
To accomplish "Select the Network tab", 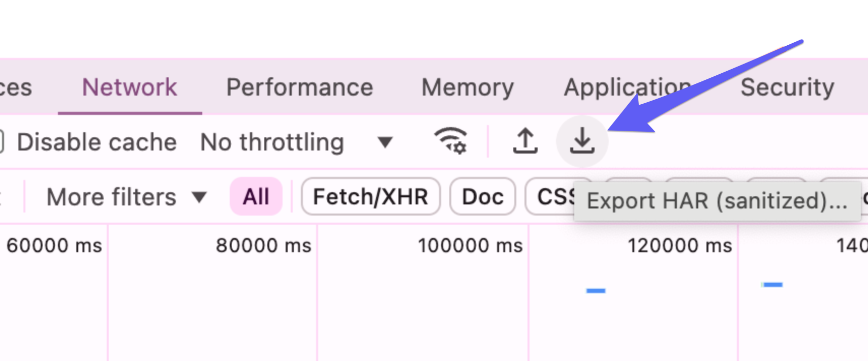I will coord(130,87).
